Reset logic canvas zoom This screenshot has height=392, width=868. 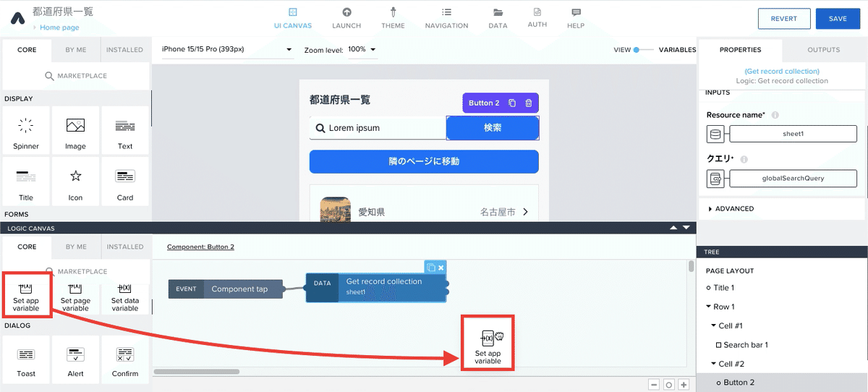(668, 385)
